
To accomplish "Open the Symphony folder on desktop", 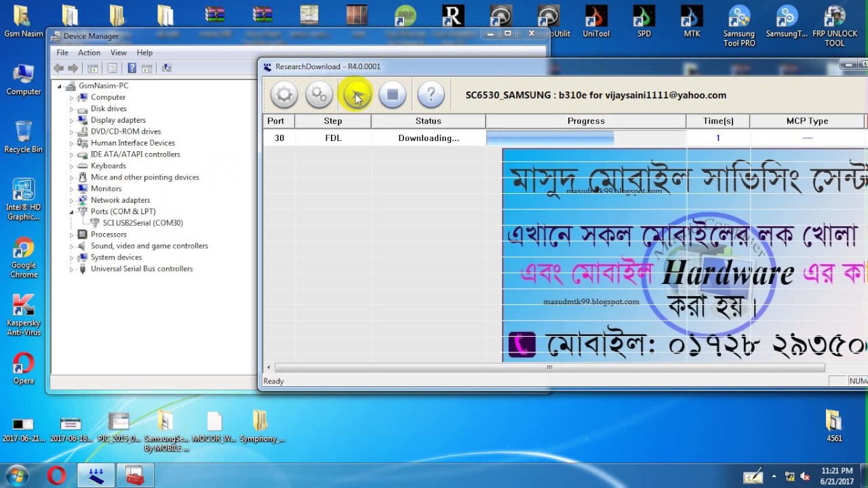I will [x=262, y=426].
